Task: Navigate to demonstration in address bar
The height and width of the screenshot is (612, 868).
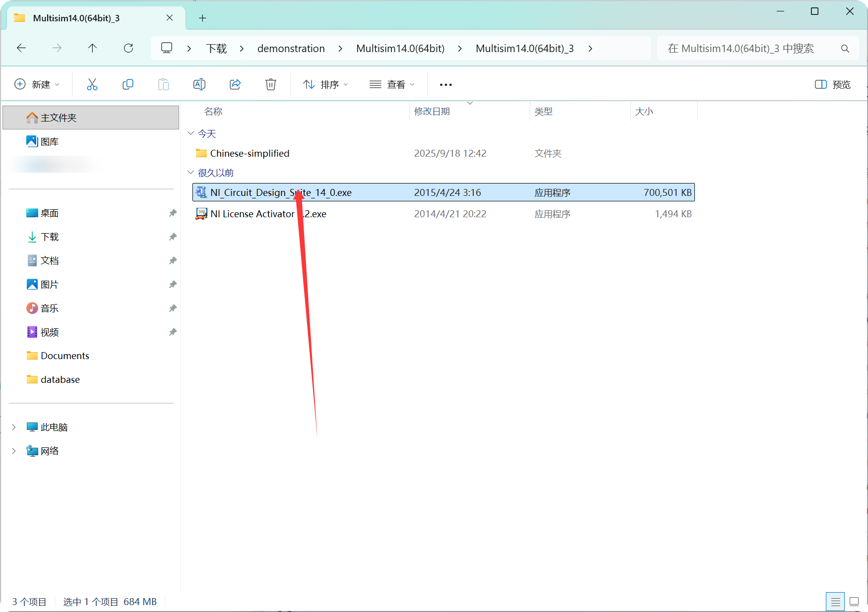Action: [x=291, y=49]
